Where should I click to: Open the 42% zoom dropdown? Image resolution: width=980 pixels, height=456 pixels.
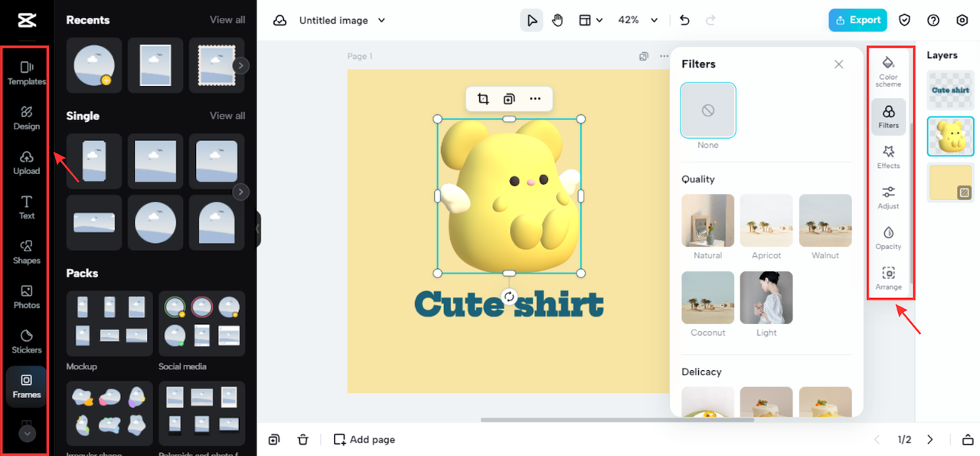(x=638, y=21)
